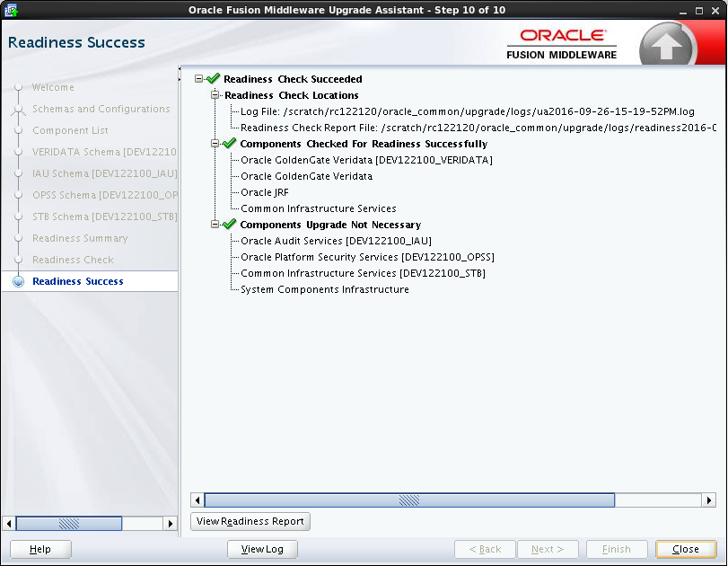Image resolution: width=728 pixels, height=566 pixels.
Task: Select the STB Schema step
Action: coord(104,217)
